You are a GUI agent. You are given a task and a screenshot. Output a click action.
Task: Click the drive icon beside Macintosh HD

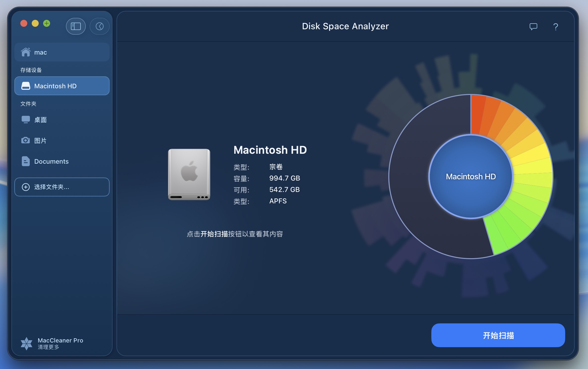(x=26, y=86)
